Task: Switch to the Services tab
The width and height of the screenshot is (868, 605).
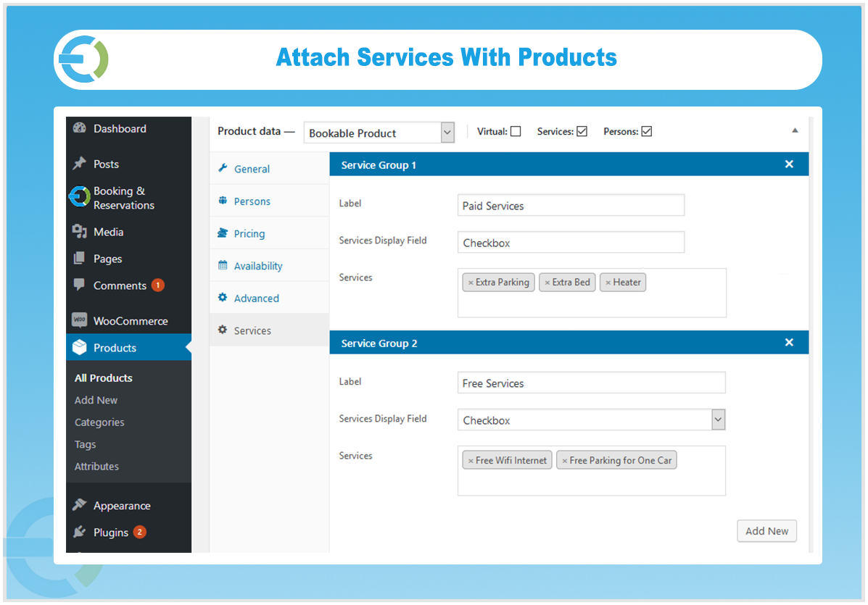Action: [250, 330]
